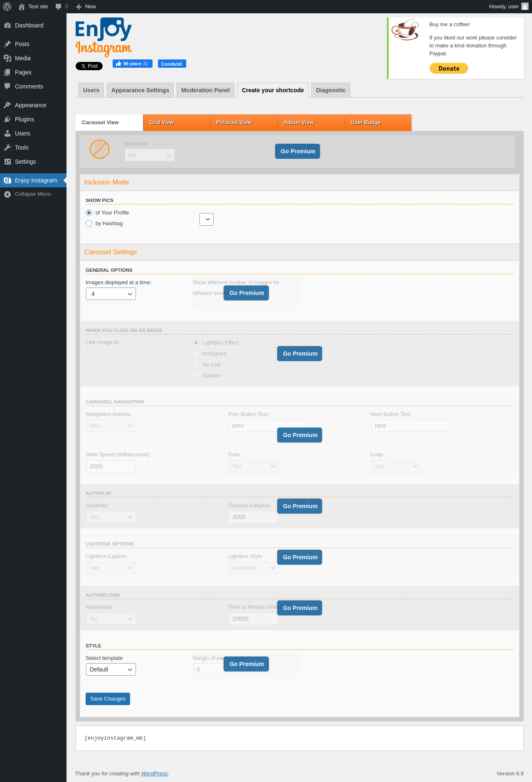This screenshot has height=782, width=532.
Task: Switch to the Grid View tab
Action: click(x=177, y=123)
